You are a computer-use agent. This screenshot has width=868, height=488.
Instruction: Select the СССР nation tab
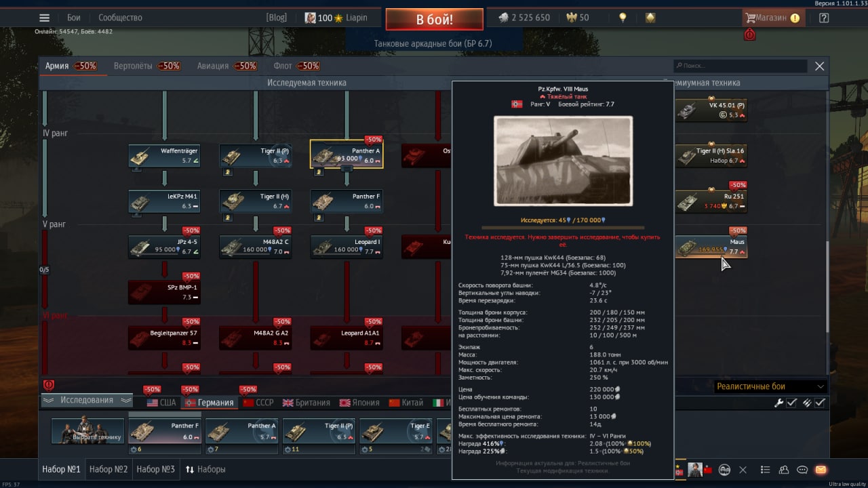[x=258, y=403]
